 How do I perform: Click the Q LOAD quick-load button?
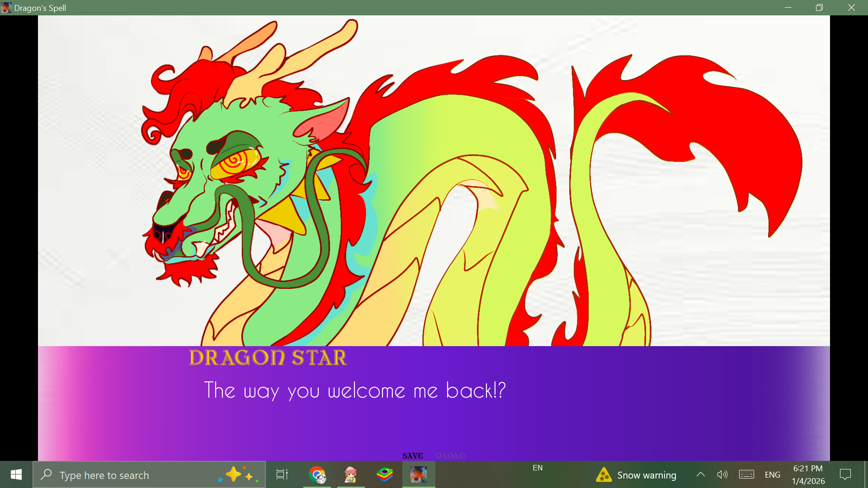[x=450, y=455]
